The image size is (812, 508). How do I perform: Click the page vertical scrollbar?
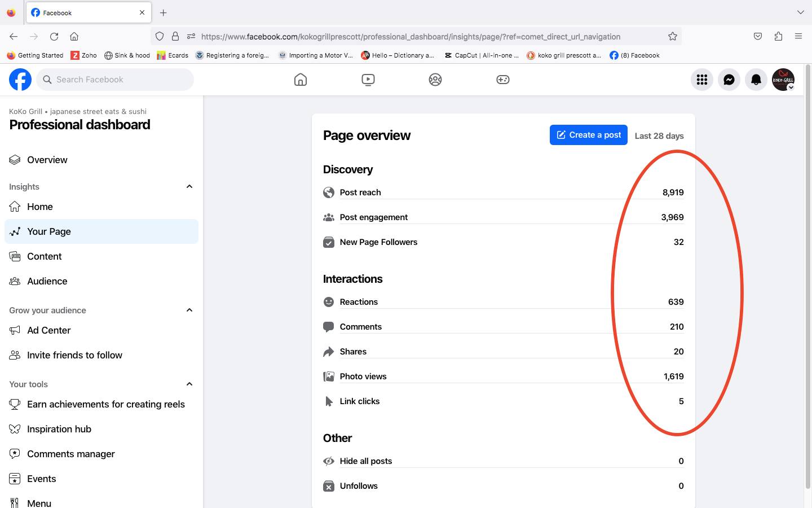pos(807,282)
